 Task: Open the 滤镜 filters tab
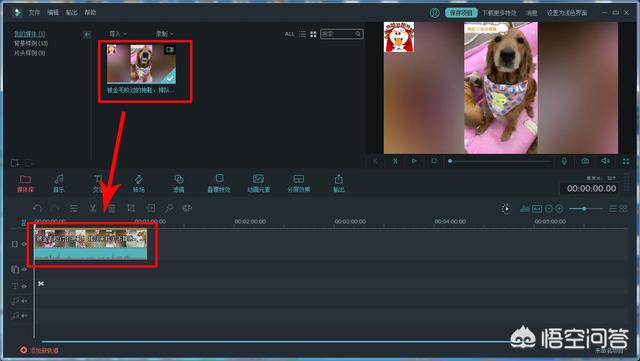pos(179,183)
